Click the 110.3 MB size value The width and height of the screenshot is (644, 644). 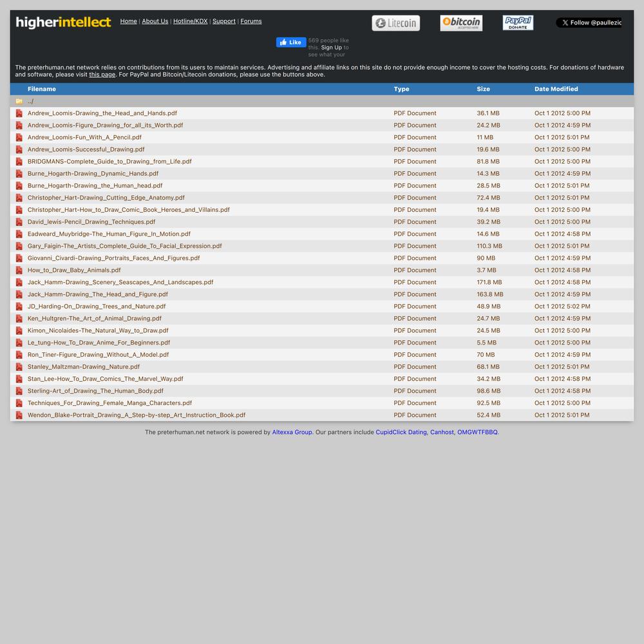coord(489,246)
